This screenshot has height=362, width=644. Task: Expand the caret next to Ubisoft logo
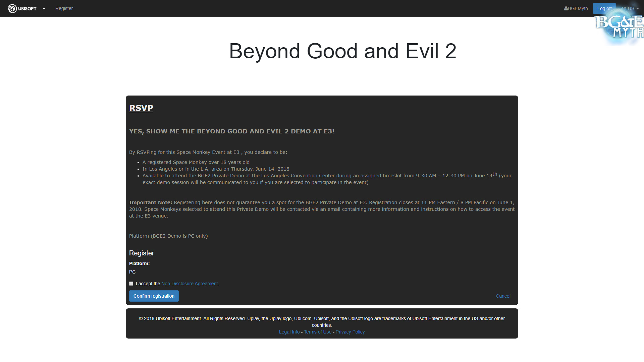(44, 9)
